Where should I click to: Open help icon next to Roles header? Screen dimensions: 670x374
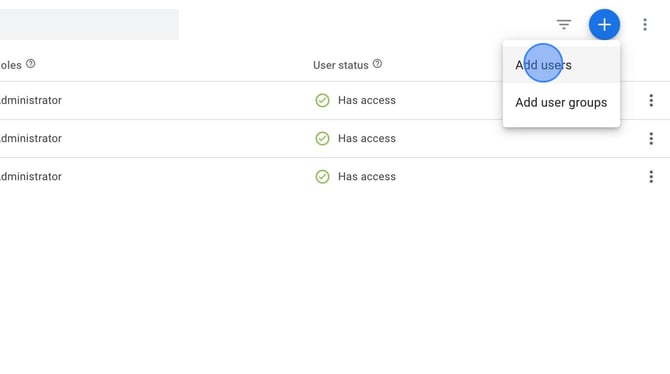click(30, 64)
